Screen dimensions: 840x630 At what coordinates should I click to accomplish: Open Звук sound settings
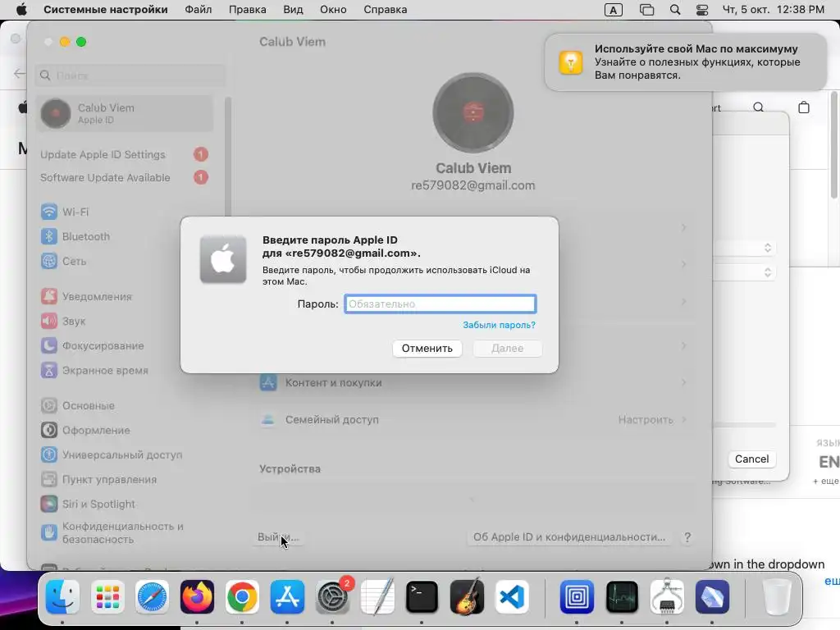(x=63, y=321)
